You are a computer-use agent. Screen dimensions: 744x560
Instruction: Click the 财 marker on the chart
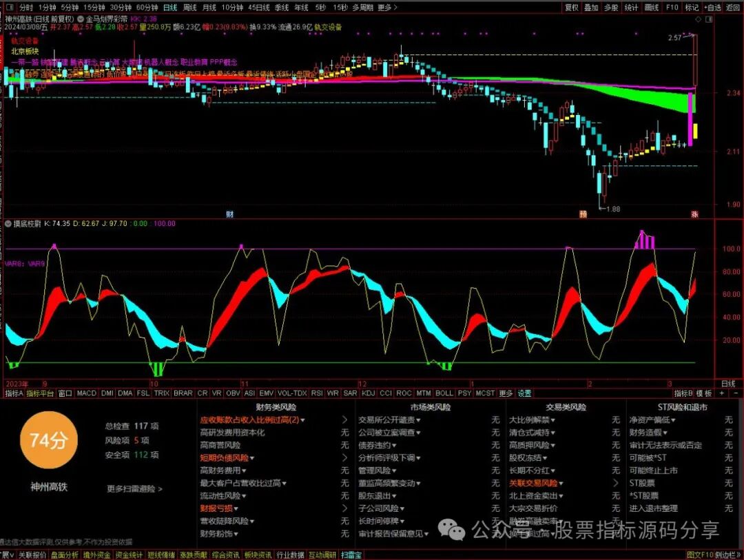229,214
